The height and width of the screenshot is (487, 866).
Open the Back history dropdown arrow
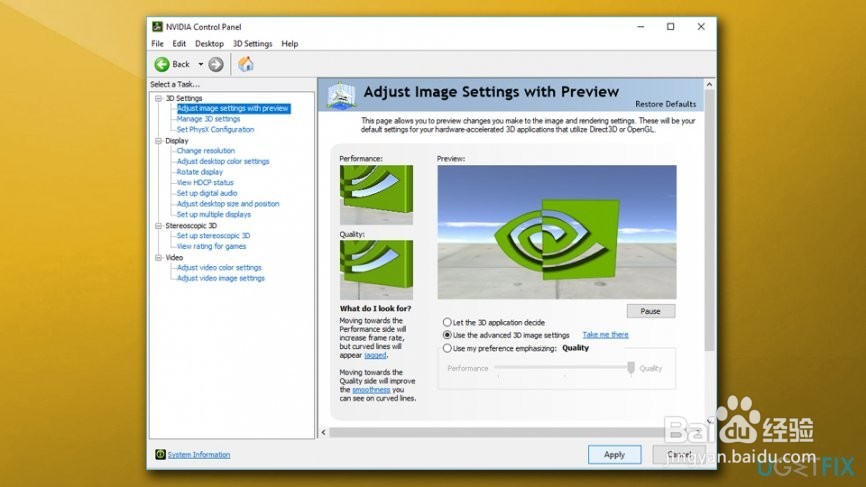point(200,65)
